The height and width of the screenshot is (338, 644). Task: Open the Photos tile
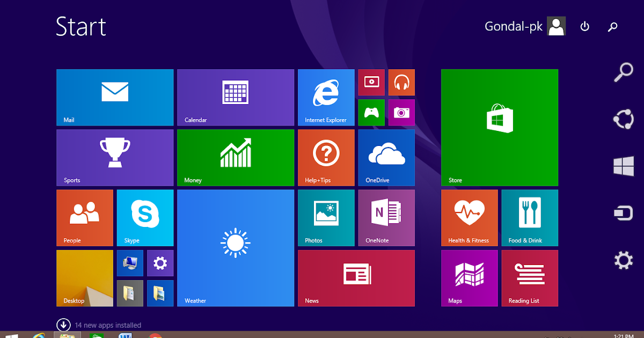tap(326, 218)
